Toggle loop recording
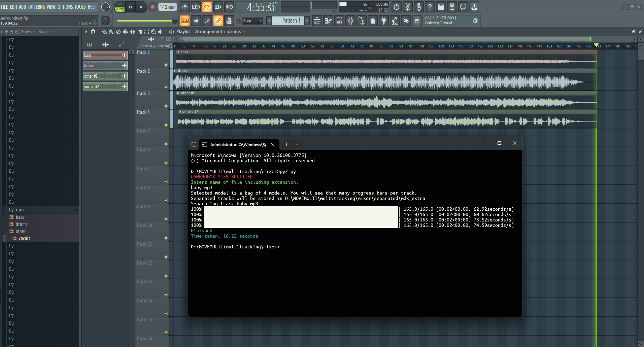 [229, 7]
